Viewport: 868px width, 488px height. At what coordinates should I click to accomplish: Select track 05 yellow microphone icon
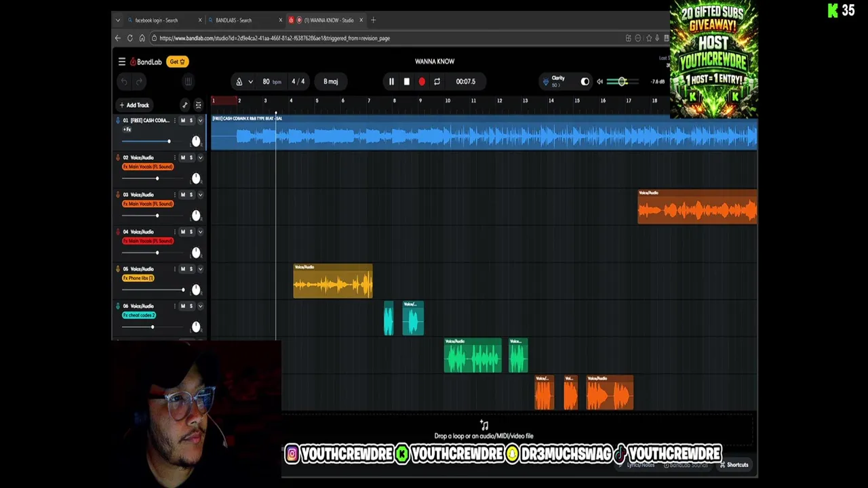point(118,269)
